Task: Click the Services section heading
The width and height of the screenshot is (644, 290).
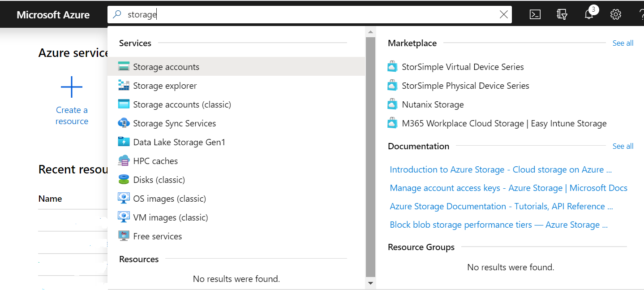Action: (x=135, y=43)
